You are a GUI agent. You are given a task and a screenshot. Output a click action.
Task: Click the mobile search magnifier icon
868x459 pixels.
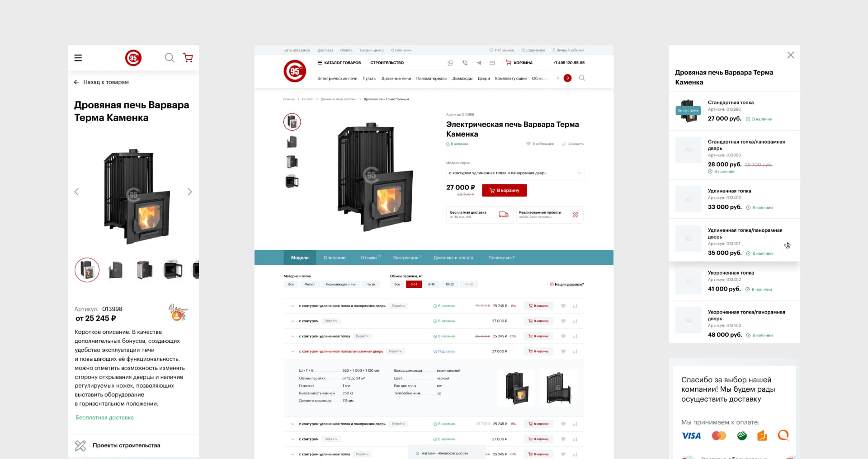click(169, 58)
